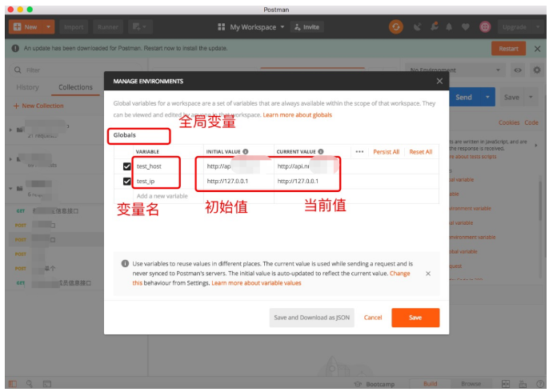Uncheck the test_host variable checkbox
The image size is (549, 392).
pos(126,166)
